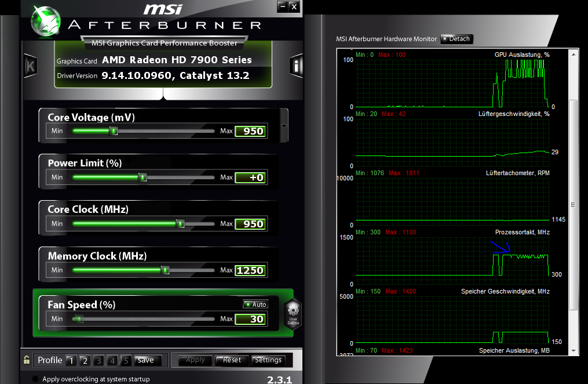
Task: Click the Reset button
Action: click(232, 360)
